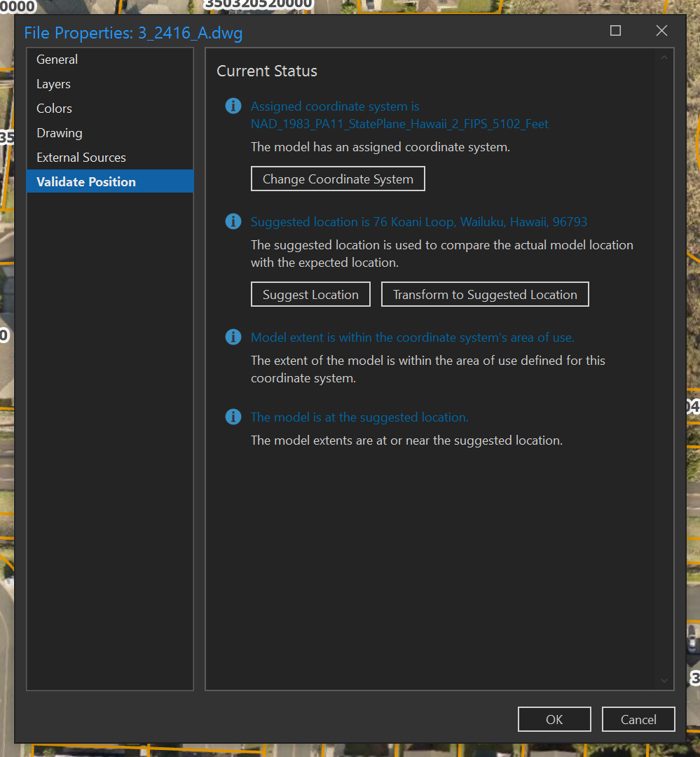Select the info icon for model extent status
This screenshot has height=757, width=700.
point(233,337)
